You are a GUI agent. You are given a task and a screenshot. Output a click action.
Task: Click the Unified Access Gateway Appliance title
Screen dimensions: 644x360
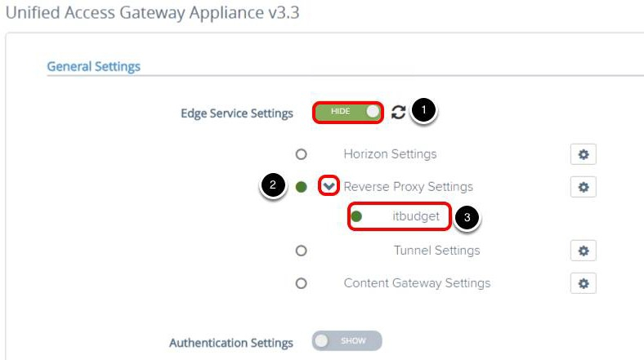[x=152, y=15]
